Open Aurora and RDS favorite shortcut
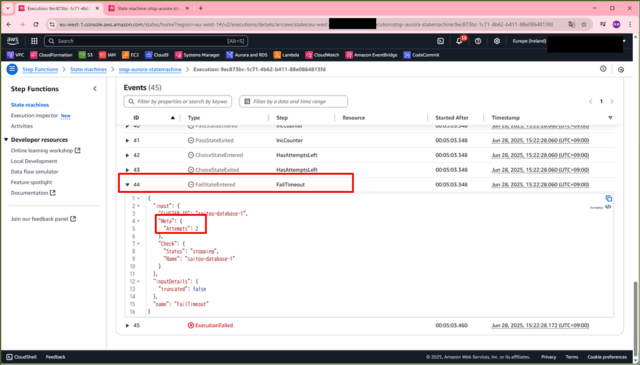The image size is (640, 365). click(x=247, y=55)
